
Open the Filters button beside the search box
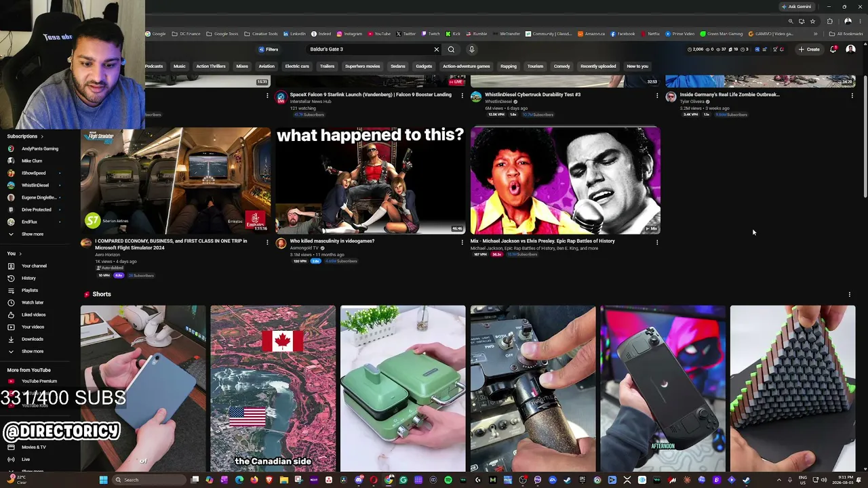[x=269, y=49]
